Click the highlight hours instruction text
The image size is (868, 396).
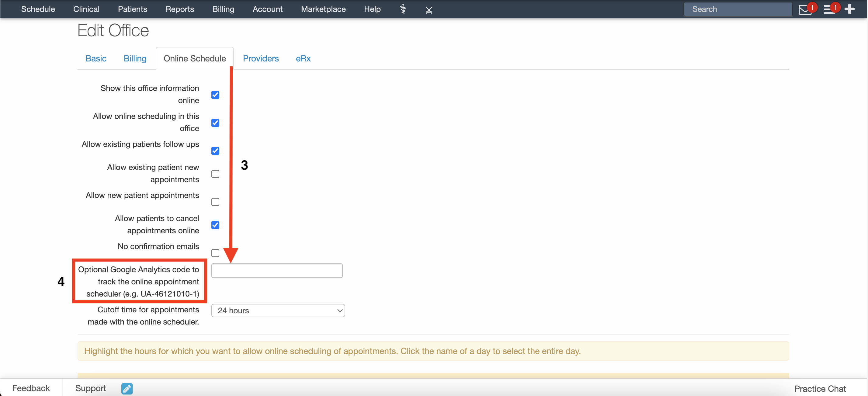pos(332,351)
